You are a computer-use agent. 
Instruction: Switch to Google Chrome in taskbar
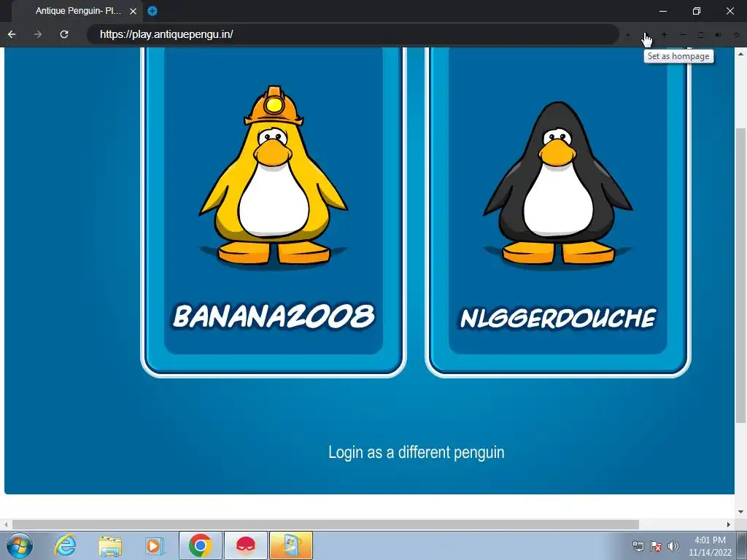200,545
